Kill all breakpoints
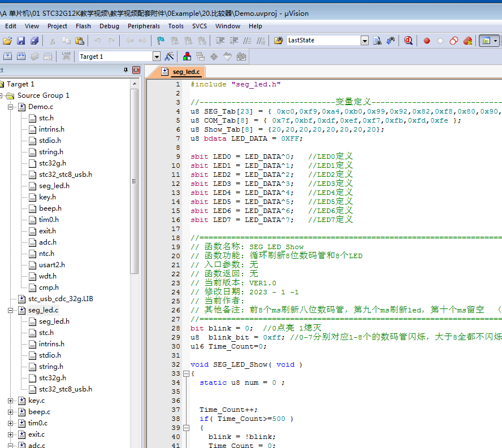This screenshot has width=502, height=448. 468,41
